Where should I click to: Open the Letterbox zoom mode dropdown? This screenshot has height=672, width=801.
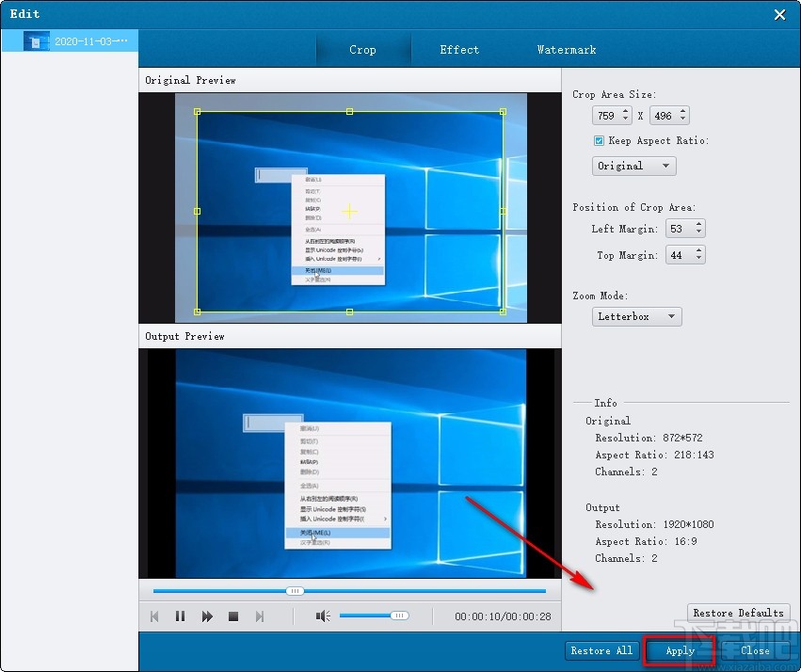point(636,316)
